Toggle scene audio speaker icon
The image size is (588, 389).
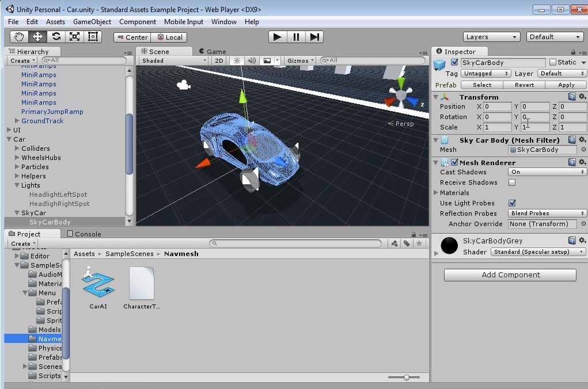[x=252, y=61]
